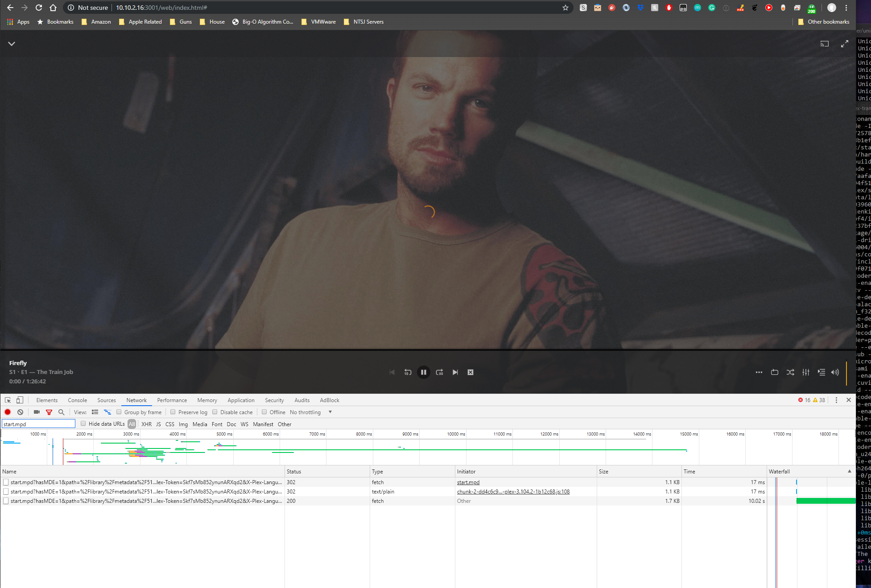Check the Disable cache option

point(215,412)
